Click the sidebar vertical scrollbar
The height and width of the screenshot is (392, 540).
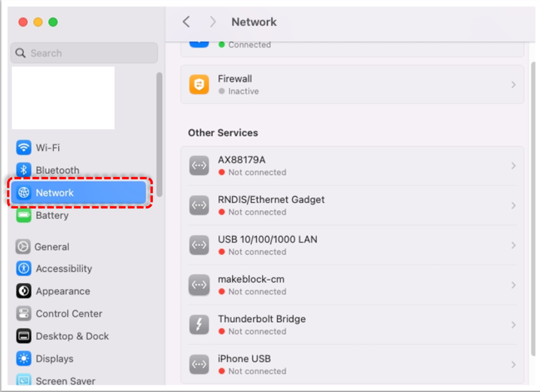[159, 134]
